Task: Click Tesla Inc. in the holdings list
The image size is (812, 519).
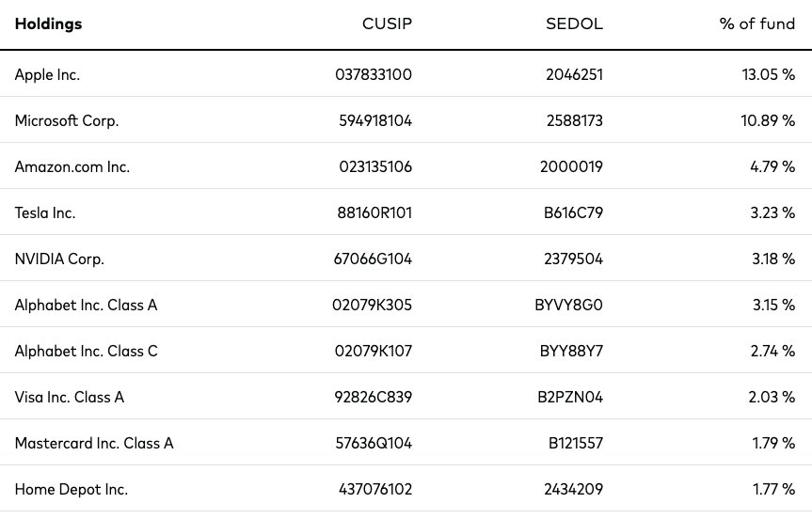Action: 45,212
